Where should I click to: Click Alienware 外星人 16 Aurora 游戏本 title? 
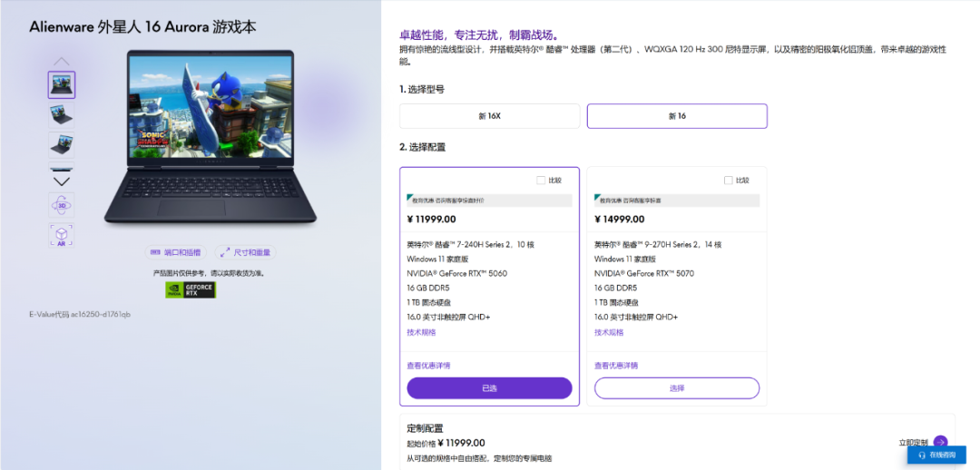click(142, 27)
